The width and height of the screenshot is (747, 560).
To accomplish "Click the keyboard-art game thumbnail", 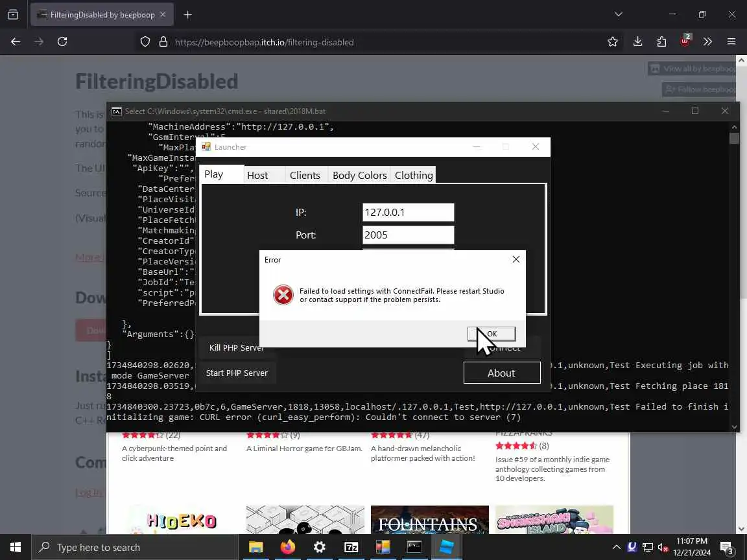I will click(x=305, y=520).
